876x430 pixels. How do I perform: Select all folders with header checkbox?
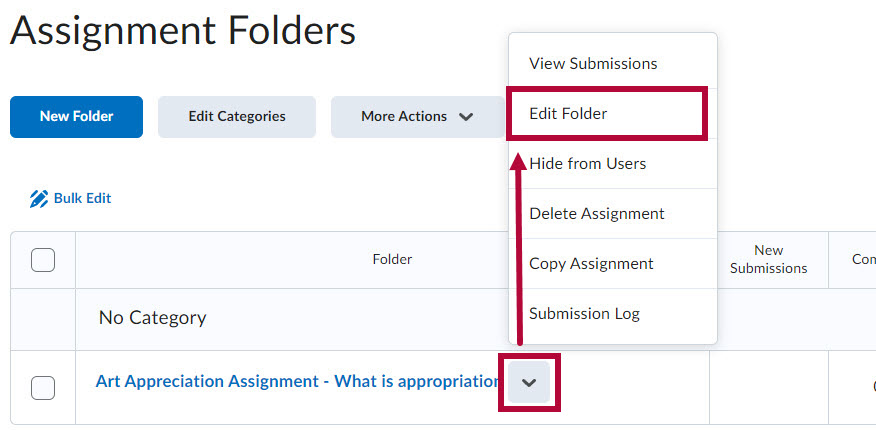(43, 260)
